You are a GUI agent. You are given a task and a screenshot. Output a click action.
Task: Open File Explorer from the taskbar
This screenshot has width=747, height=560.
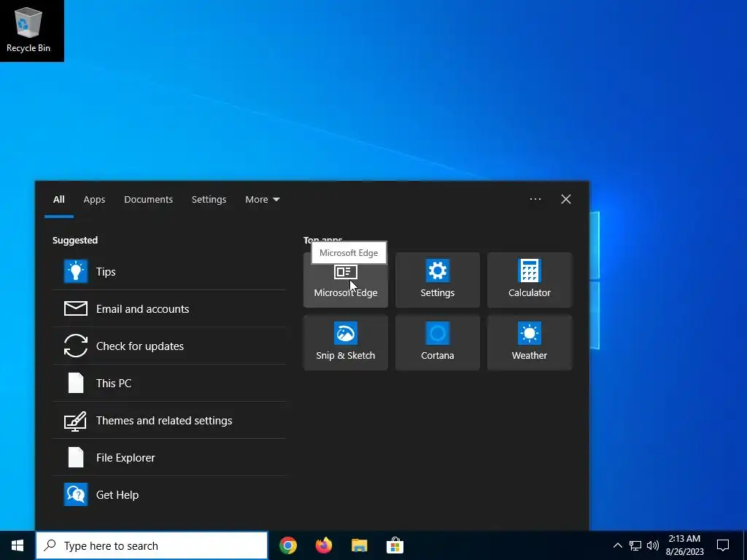point(359,545)
